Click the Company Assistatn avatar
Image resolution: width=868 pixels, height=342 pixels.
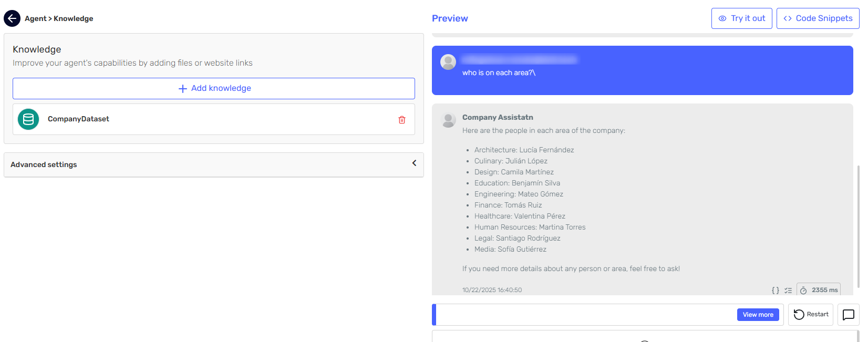coord(448,120)
